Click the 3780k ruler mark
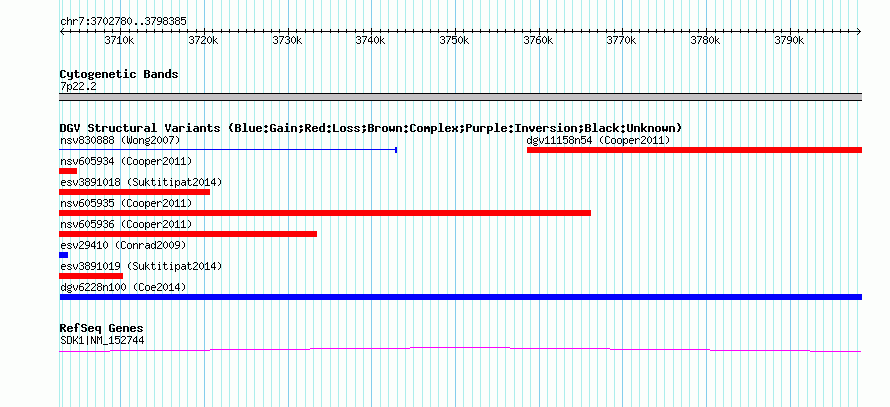The height and width of the screenshot is (407, 890). (x=706, y=41)
